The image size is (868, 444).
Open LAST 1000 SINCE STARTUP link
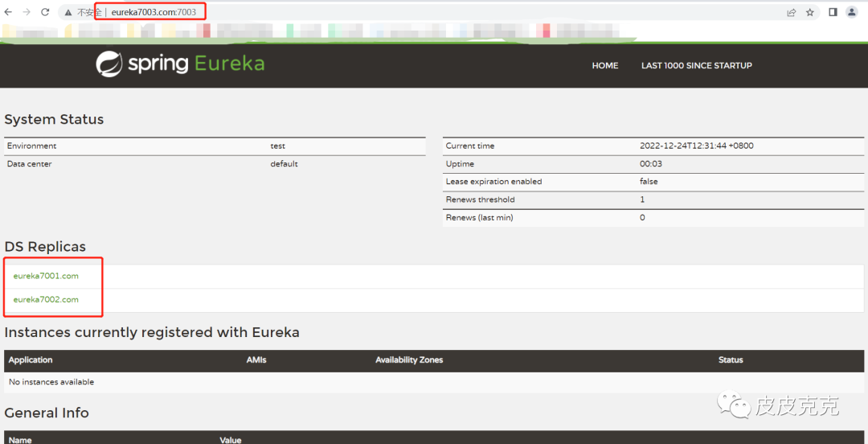696,65
